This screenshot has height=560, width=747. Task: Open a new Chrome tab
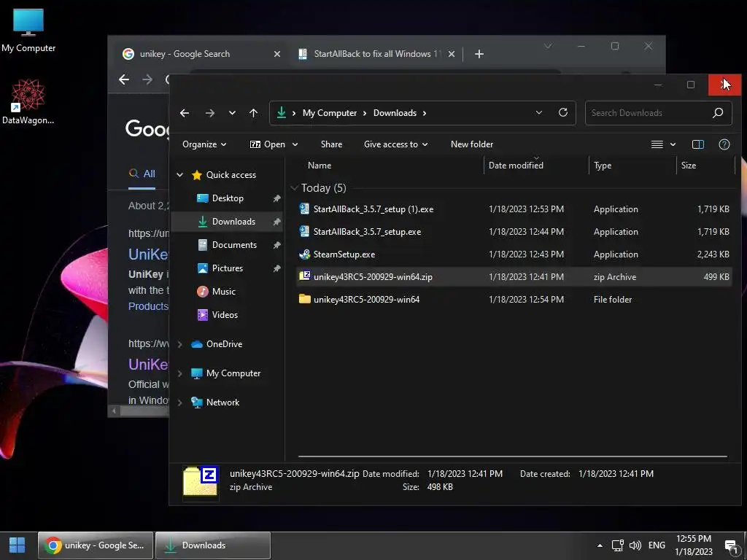click(479, 54)
